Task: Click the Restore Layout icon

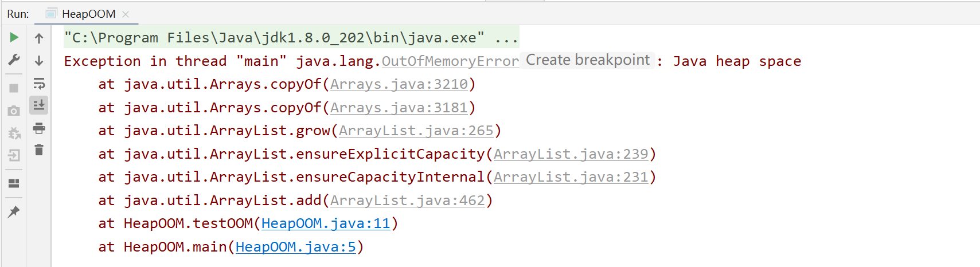Action: click(x=14, y=183)
